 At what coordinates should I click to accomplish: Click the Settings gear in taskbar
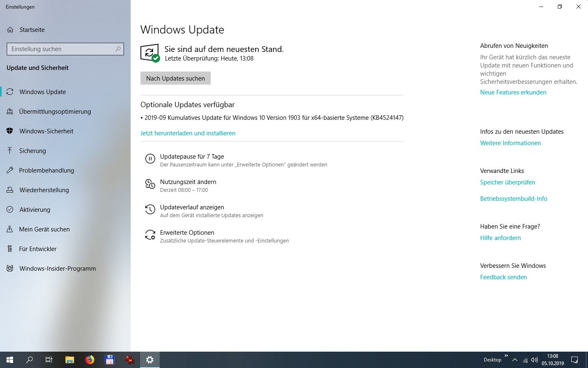(x=150, y=360)
